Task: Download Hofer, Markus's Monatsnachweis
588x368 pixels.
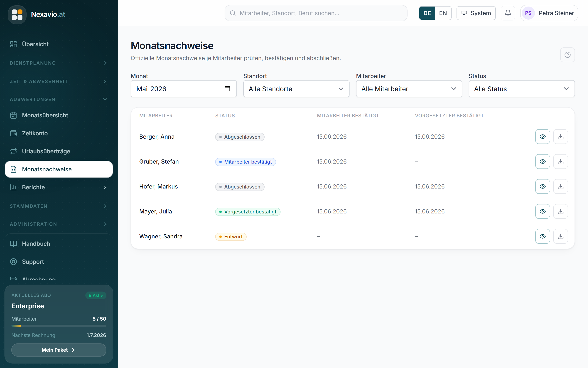Action: click(561, 186)
